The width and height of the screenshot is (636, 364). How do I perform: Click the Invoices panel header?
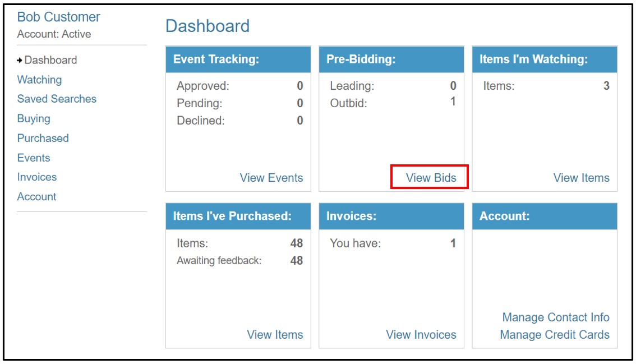pyautogui.click(x=391, y=216)
